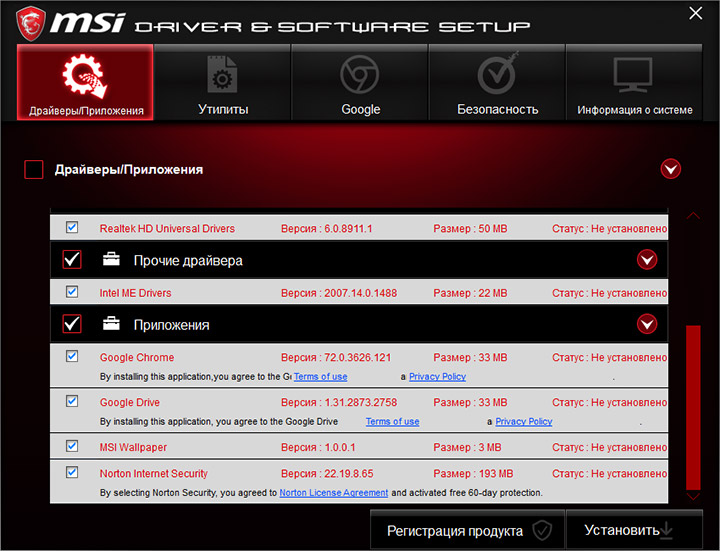
Task: Uncheck Intel ME Drivers checkbox
Action: tap(72, 292)
